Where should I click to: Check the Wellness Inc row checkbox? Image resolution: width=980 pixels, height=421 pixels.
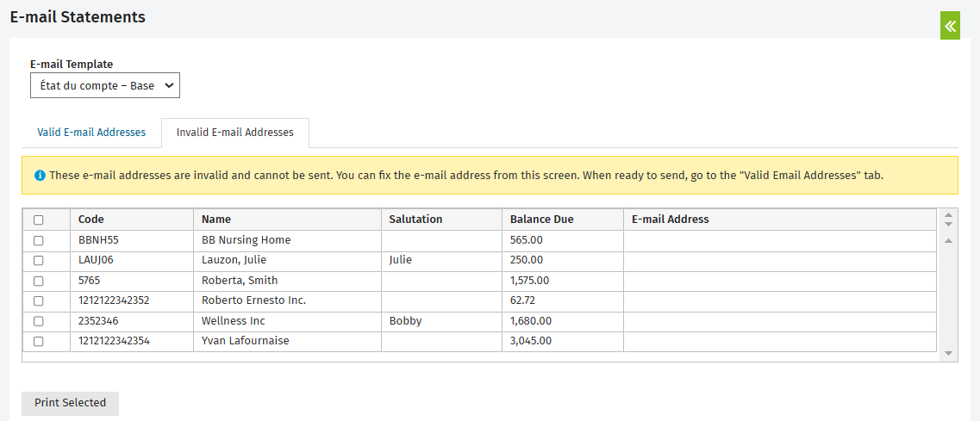tap(39, 322)
